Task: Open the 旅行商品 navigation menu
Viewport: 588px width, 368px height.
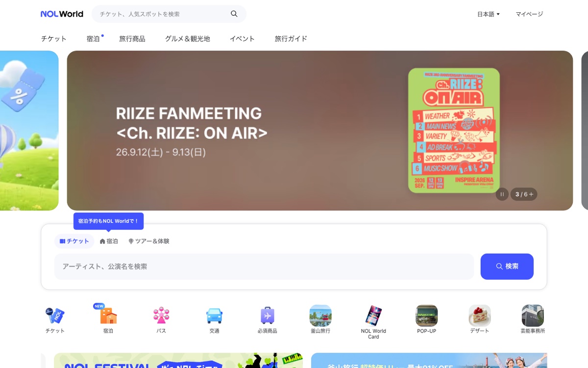Action: pyautogui.click(x=132, y=39)
